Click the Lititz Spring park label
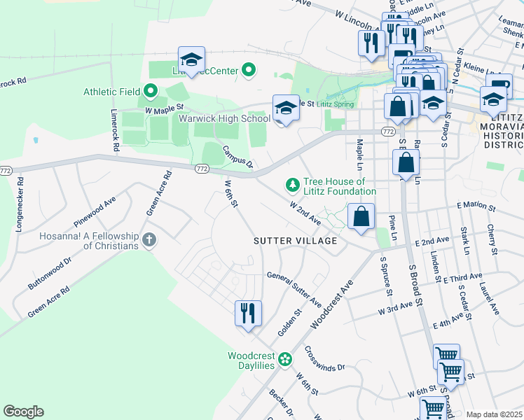The width and height of the screenshot is (524, 420). click(335, 104)
